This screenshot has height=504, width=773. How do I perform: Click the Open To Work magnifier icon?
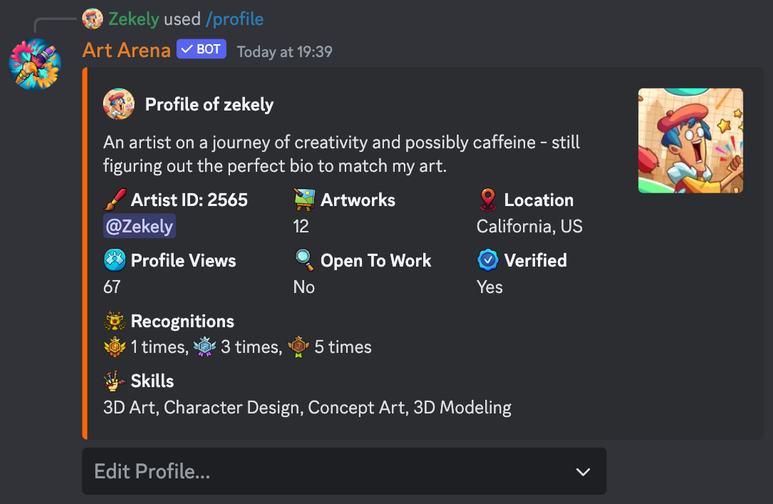click(x=304, y=260)
